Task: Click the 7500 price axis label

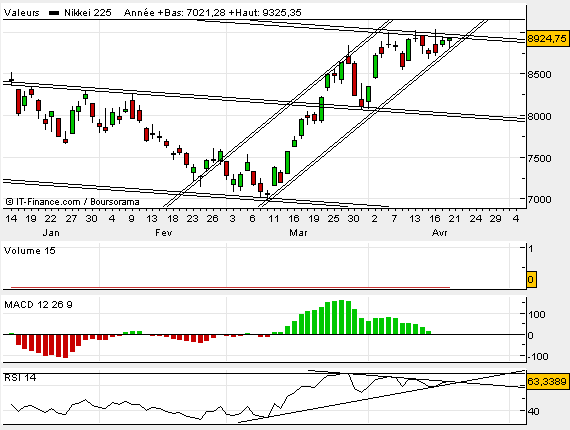Action: [x=539, y=158]
